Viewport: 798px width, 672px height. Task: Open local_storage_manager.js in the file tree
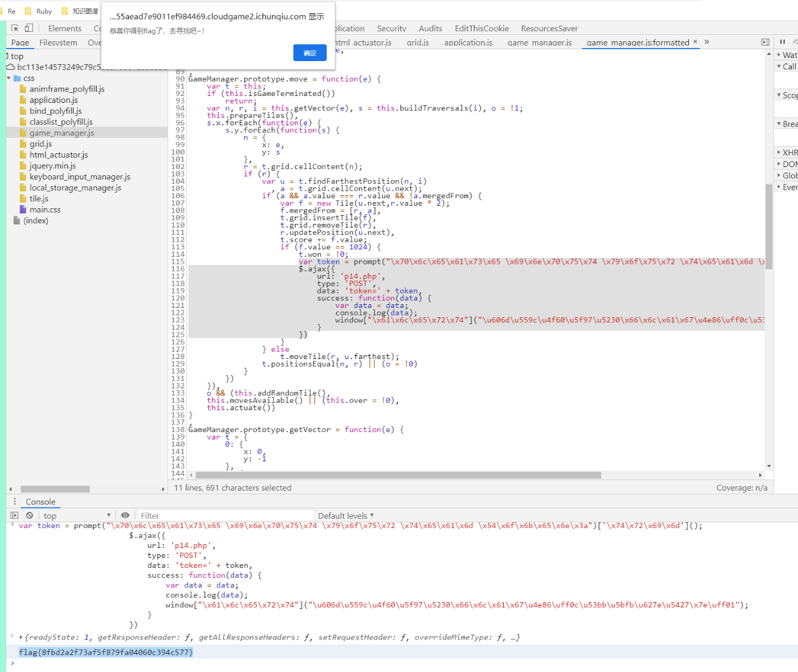pos(75,188)
